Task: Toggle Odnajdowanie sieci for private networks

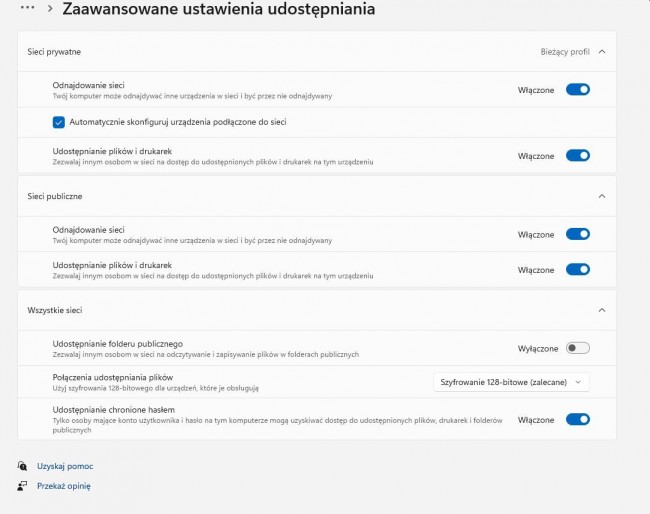Action: point(578,90)
